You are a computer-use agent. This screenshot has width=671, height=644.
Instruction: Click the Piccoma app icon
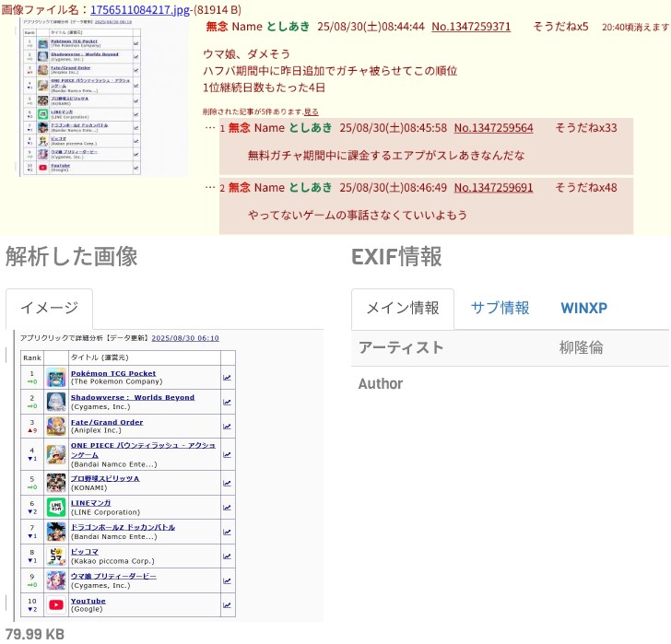pyautogui.click(x=55, y=556)
